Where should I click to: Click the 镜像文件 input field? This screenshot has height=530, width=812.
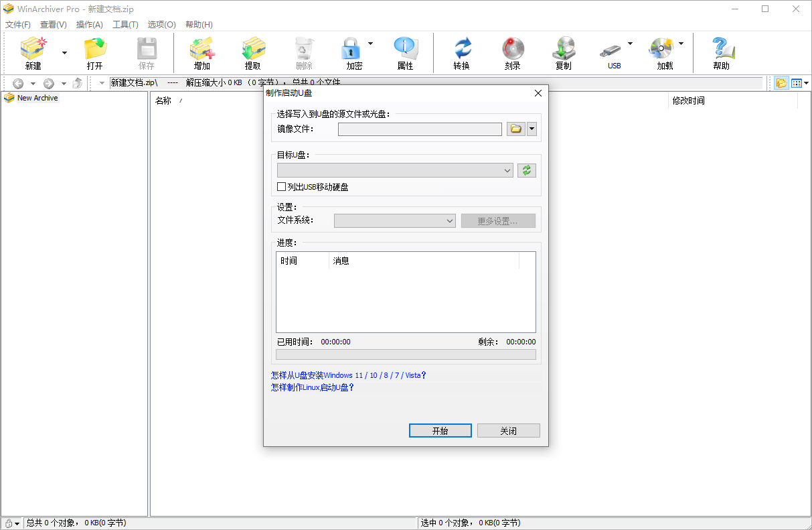point(420,129)
